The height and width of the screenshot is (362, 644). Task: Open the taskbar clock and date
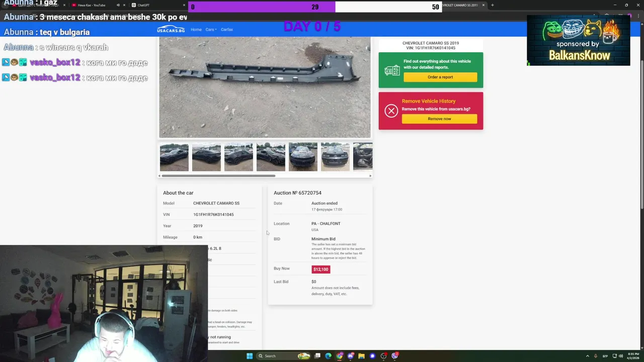(633, 356)
